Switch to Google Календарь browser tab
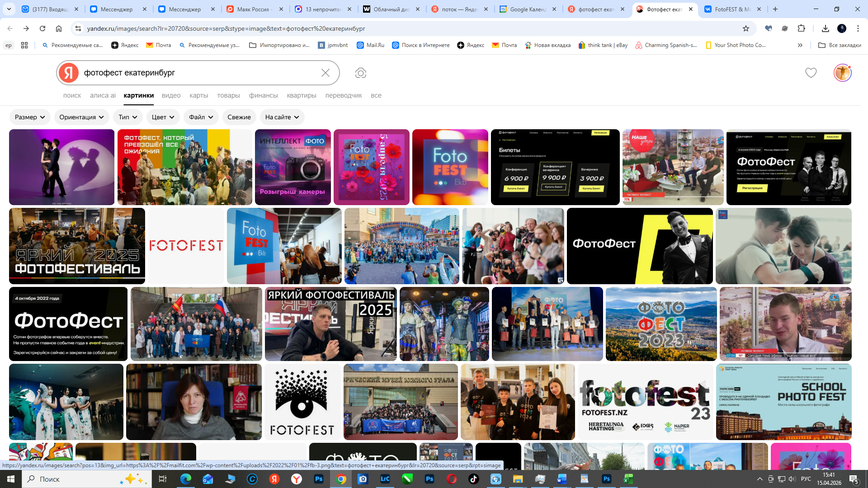 [x=528, y=9]
